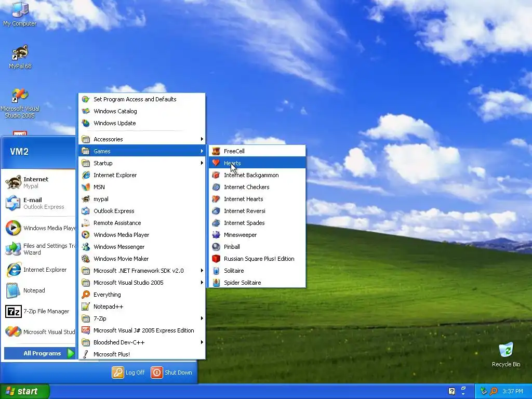This screenshot has width=532, height=399.
Task: Click Windows Media Player in left pane
Action: (x=39, y=228)
